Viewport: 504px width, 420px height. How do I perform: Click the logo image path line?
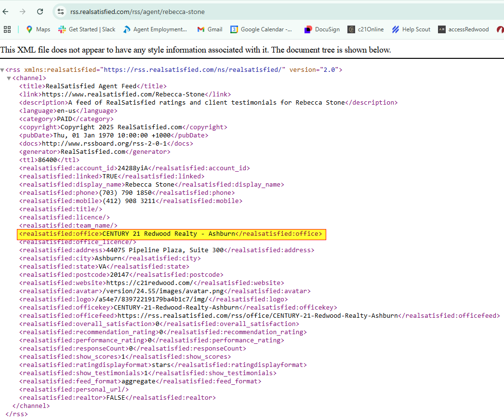[x=154, y=299]
